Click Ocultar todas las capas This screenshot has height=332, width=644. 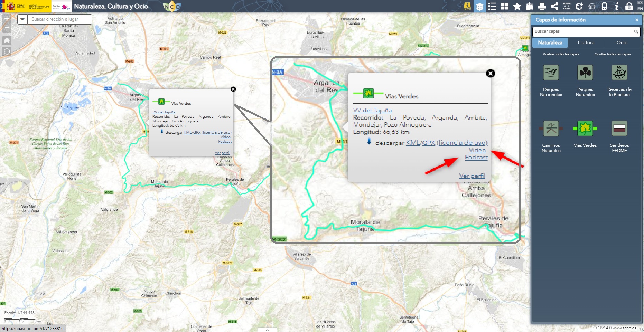point(613,54)
